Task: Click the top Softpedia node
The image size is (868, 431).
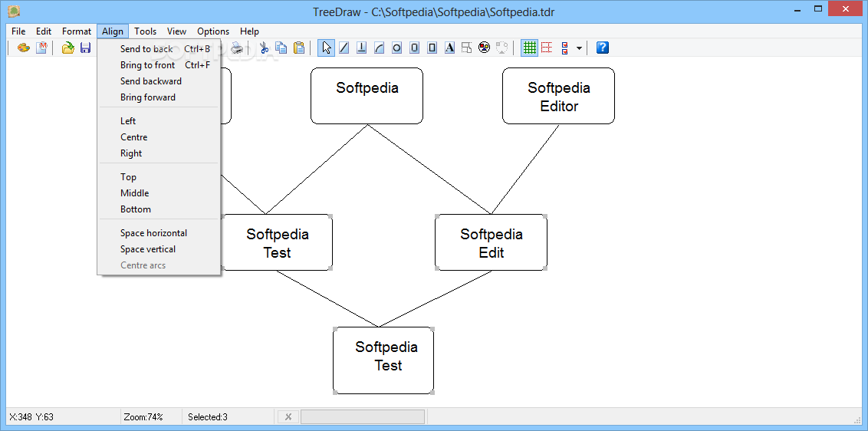Action: point(367,96)
